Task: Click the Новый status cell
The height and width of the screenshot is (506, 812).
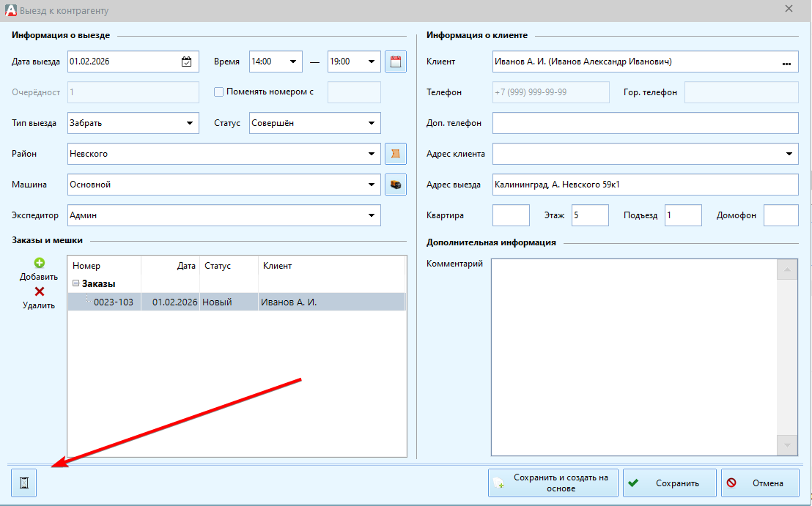Action: point(229,302)
